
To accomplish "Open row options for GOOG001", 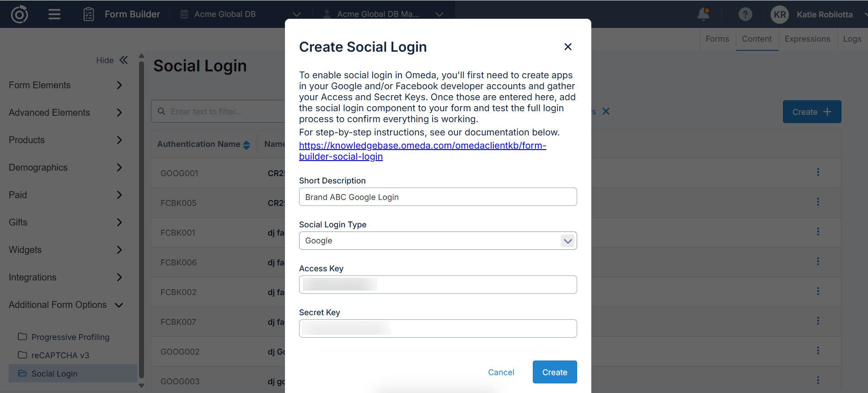I will point(818,172).
